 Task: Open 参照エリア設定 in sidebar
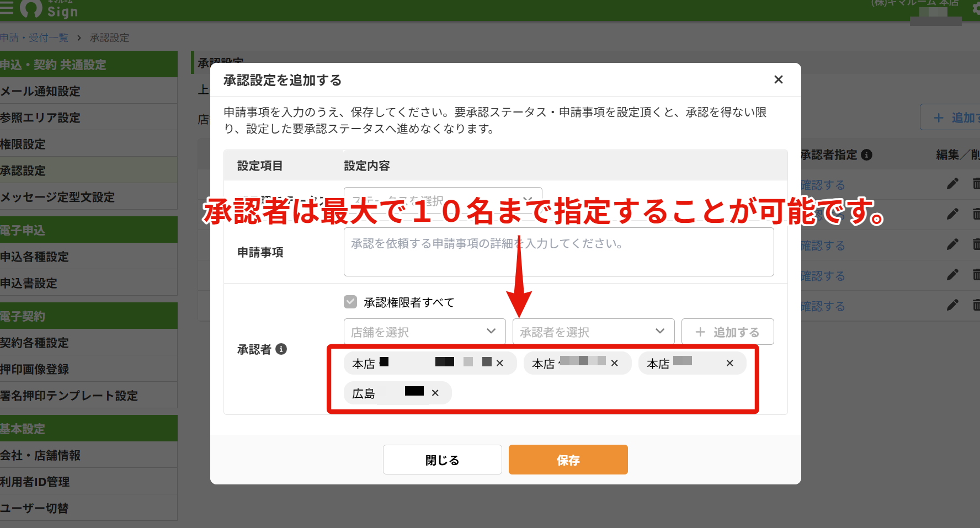[x=88, y=118]
